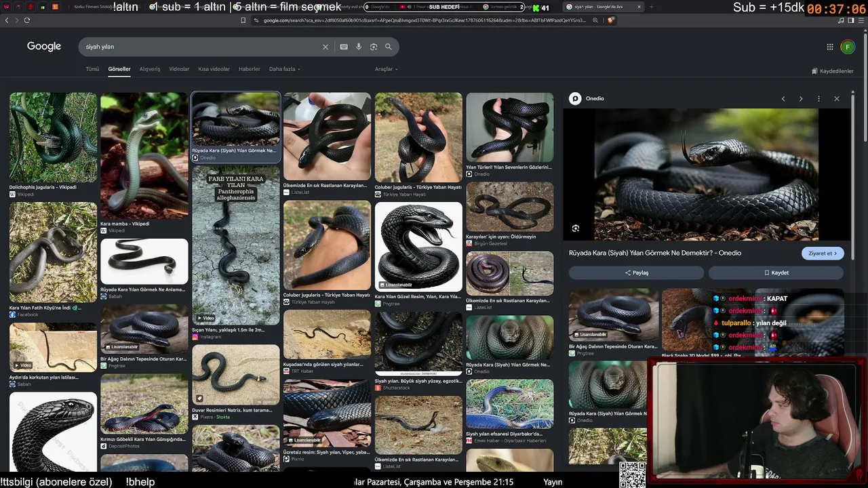Focus the siyah yılan search field

[200, 47]
